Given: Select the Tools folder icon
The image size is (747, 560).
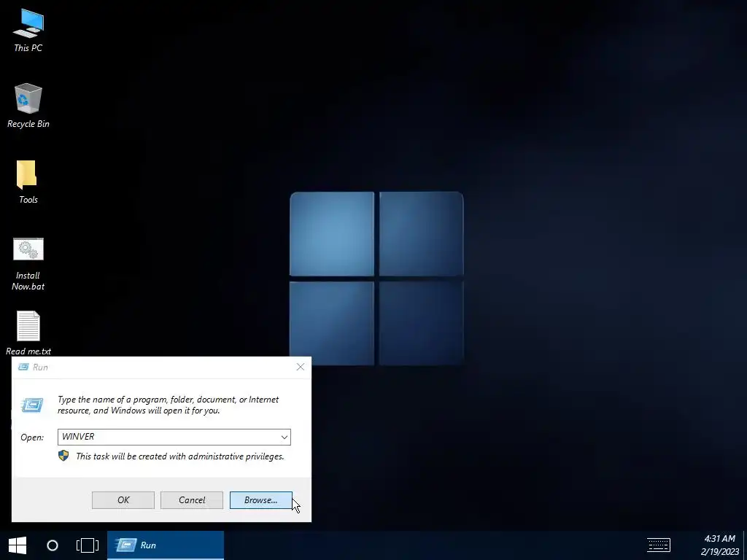Looking at the screenshot, I should [x=28, y=182].
